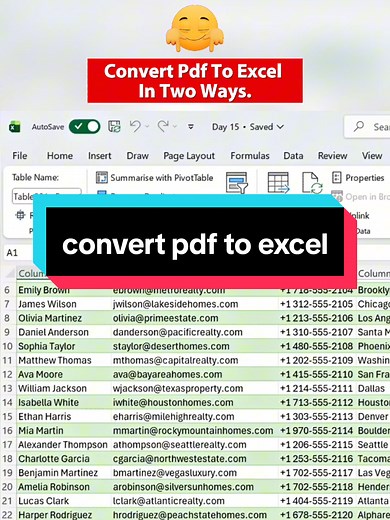
Task: Select phone +1 213-555-2106
Action: [316, 318]
